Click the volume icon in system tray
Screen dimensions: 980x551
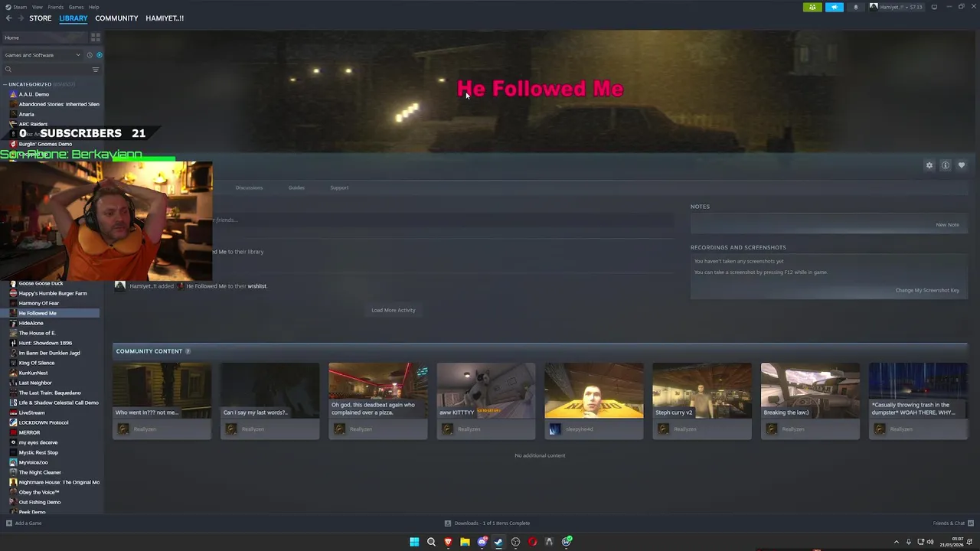point(930,542)
